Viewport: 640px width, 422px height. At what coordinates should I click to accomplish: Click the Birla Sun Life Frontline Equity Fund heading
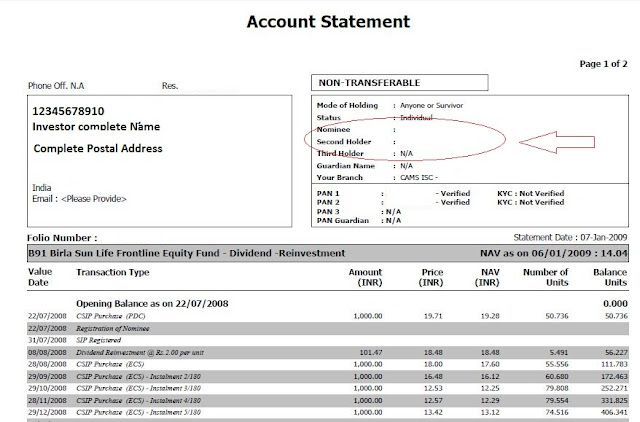[x=187, y=253]
